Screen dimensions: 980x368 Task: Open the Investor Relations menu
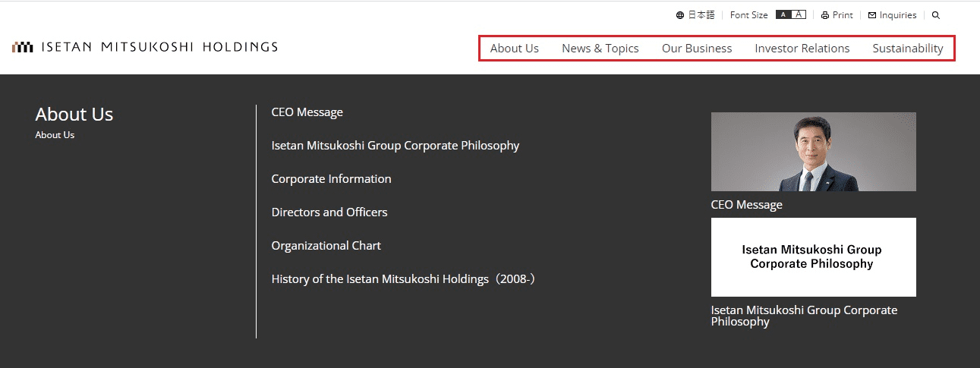click(802, 49)
